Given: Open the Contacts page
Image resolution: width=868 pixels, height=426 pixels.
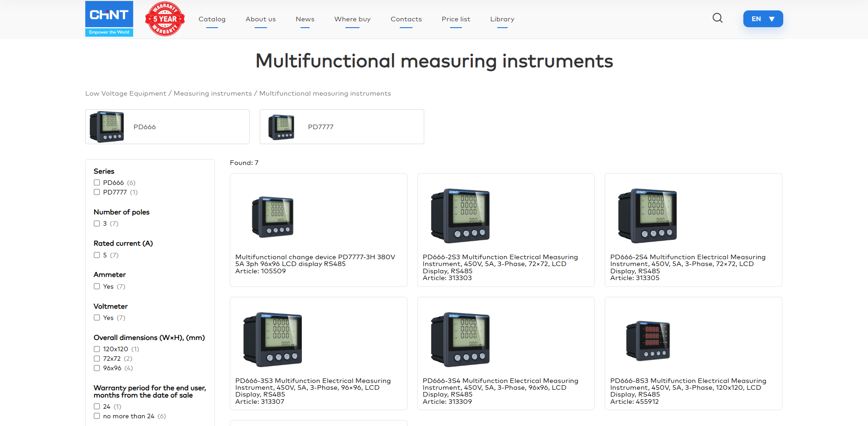Looking at the screenshot, I should [406, 19].
